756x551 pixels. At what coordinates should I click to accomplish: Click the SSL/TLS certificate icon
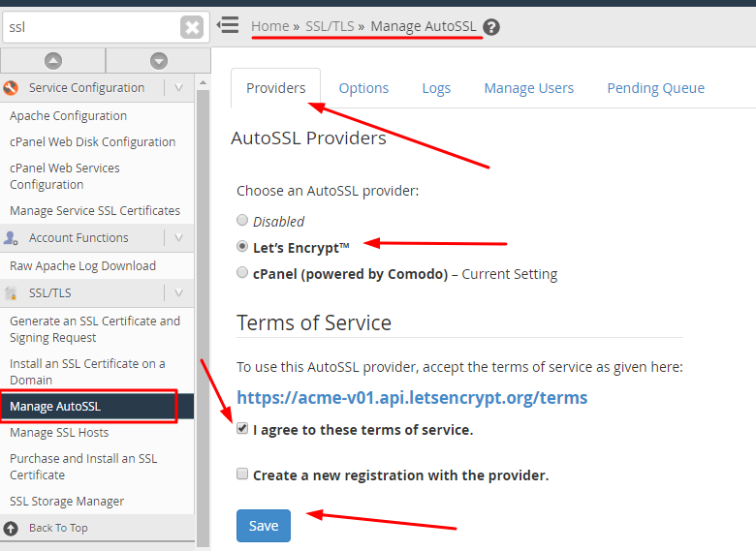pos(11,292)
